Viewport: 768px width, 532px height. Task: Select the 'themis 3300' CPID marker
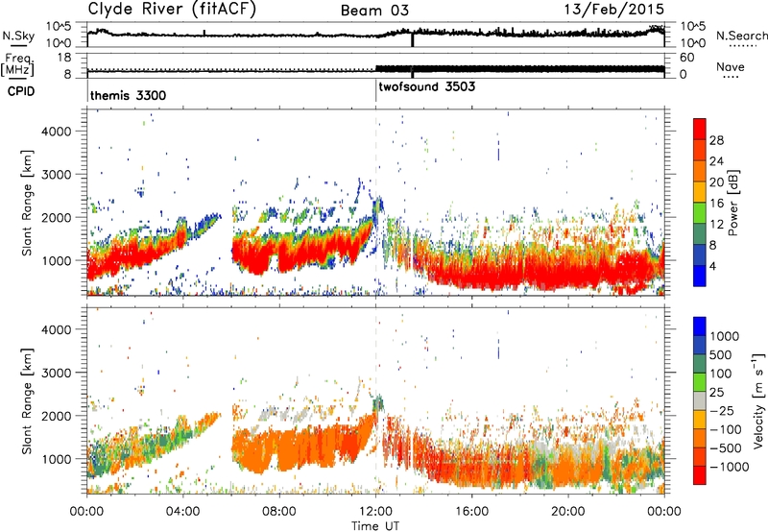[128, 95]
